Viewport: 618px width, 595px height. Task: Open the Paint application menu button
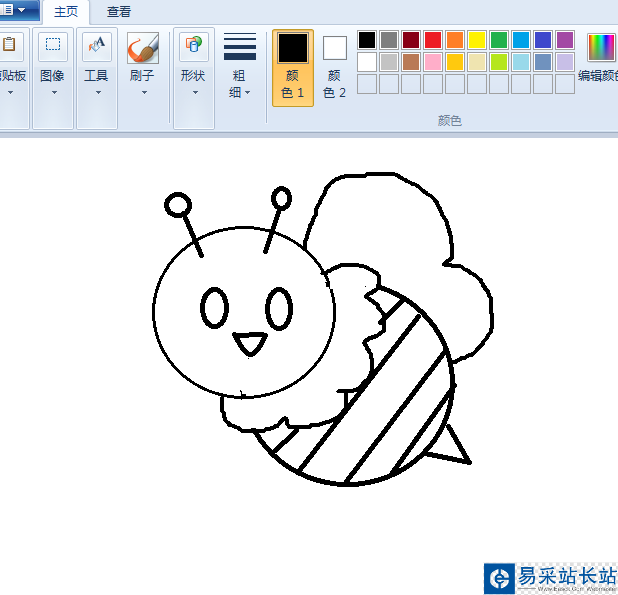(x=18, y=10)
